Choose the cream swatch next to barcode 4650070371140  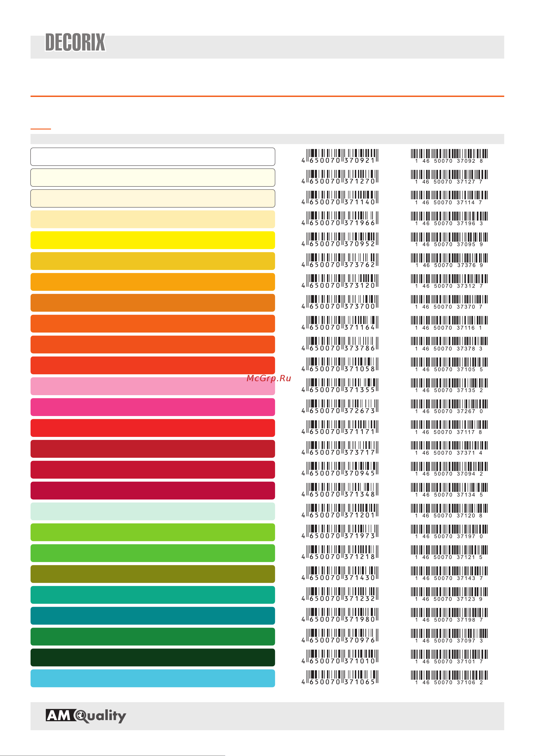tap(153, 198)
